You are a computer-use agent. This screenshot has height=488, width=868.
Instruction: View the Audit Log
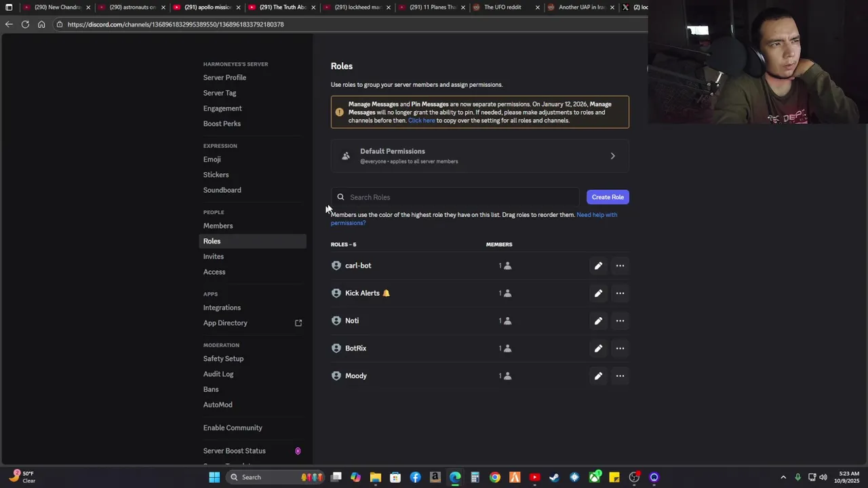tap(218, 374)
